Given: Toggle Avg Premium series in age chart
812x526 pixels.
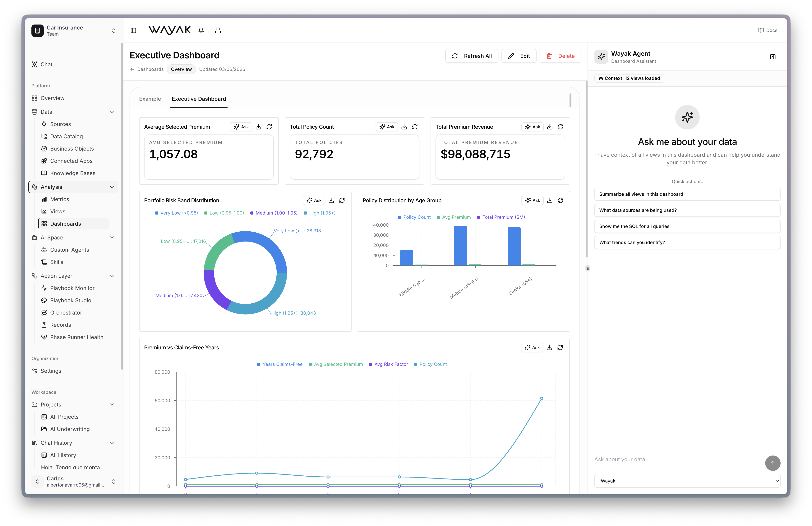Looking at the screenshot, I should [454, 217].
